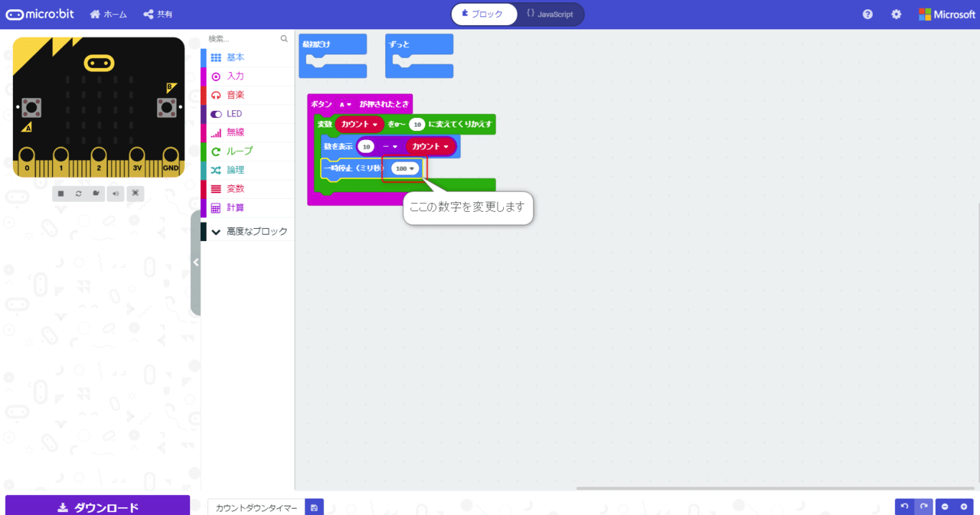Open the minus operator dropdown
The height and width of the screenshot is (515, 980).
pyautogui.click(x=390, y=146)
